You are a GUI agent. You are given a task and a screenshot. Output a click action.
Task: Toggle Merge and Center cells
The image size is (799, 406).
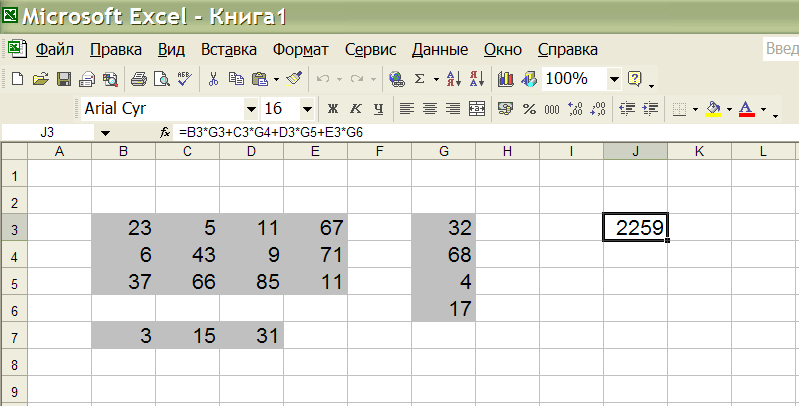coord(476,109)
